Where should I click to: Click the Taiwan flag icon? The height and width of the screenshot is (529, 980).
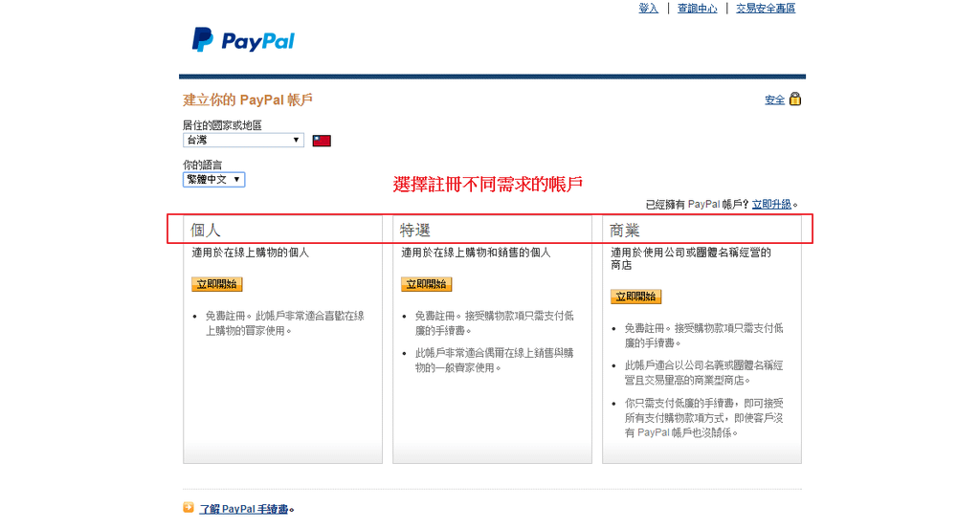[x=322, y=141]
